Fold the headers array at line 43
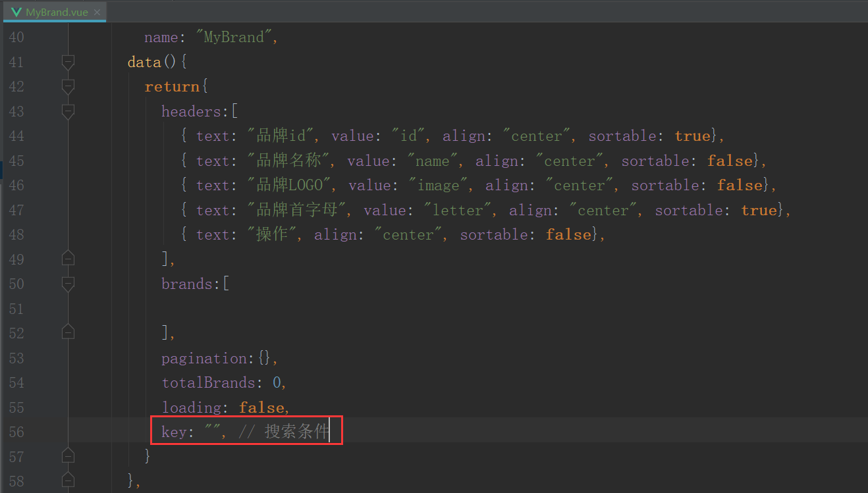The image size is (868, 493). tap(68, 111)
